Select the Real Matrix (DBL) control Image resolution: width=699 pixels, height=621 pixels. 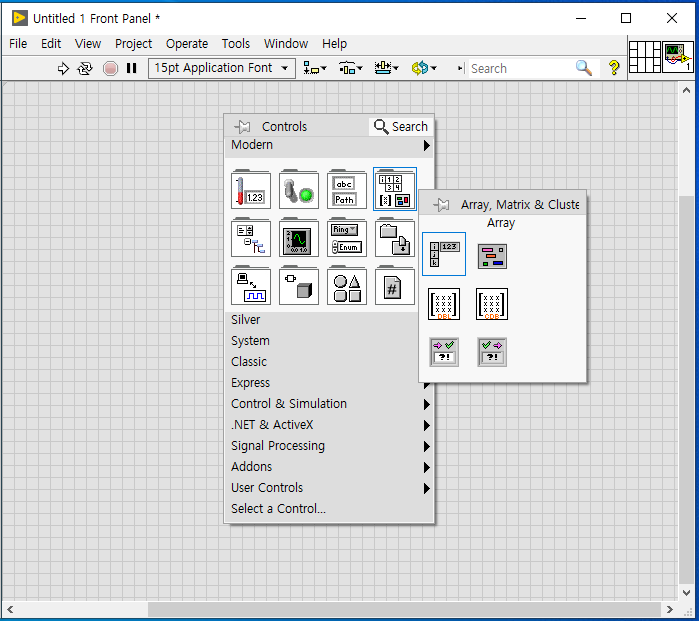click(444, 304)
